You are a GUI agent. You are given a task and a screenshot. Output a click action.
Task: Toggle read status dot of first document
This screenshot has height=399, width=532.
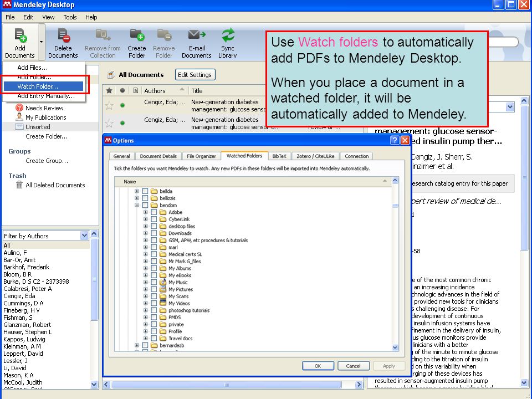point(122,105)
